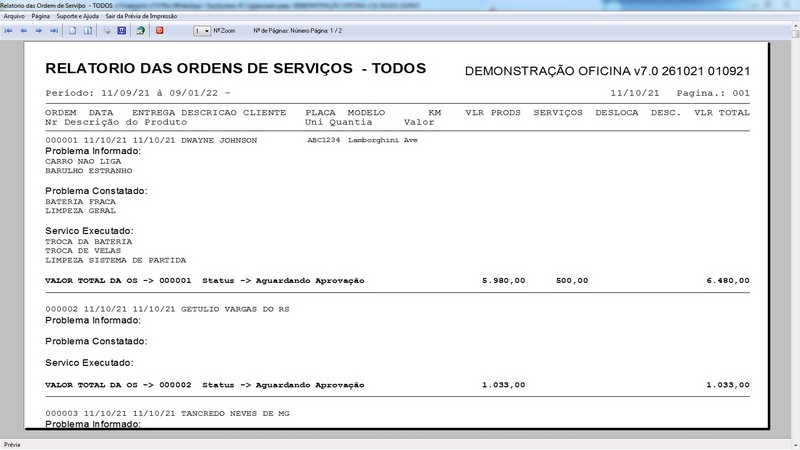Click 'VALOR TOTAL DA OS -> 000002' line
This screenshot has width=800, height=450.
(x=118, y=385)
